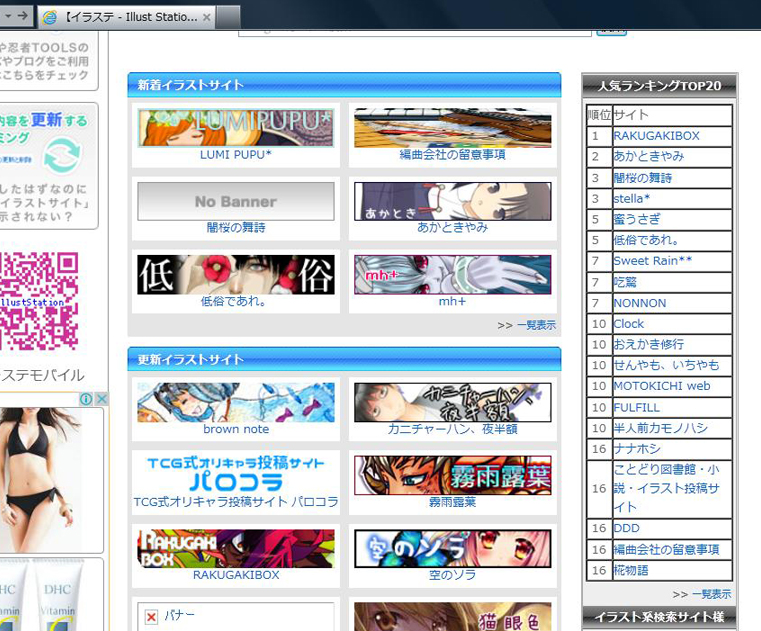
Task: Open カニチャーハン、夜半額 text link
Action: point(452,429)
